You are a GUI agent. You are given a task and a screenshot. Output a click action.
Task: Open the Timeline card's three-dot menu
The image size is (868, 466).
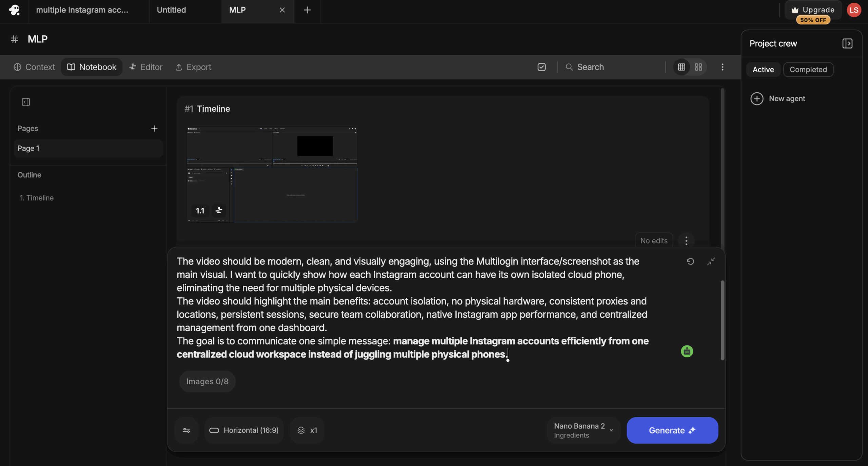tap(686, 241)
